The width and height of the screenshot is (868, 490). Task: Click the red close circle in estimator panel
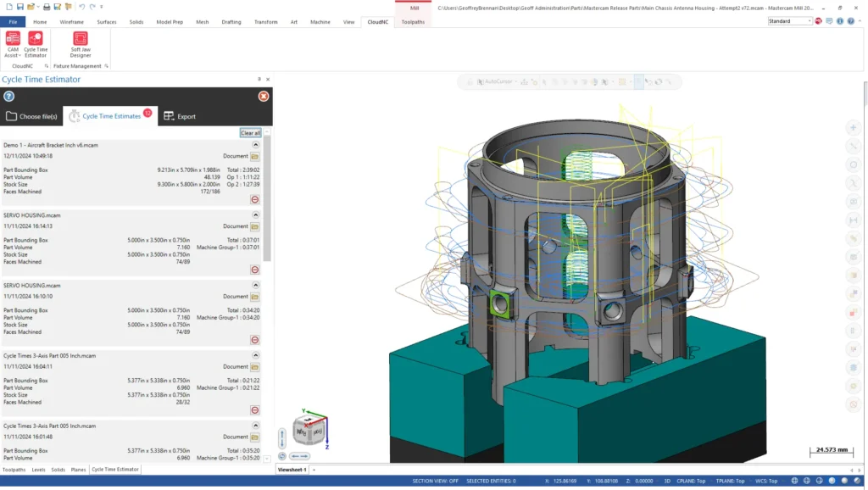[x=264, y=97]
